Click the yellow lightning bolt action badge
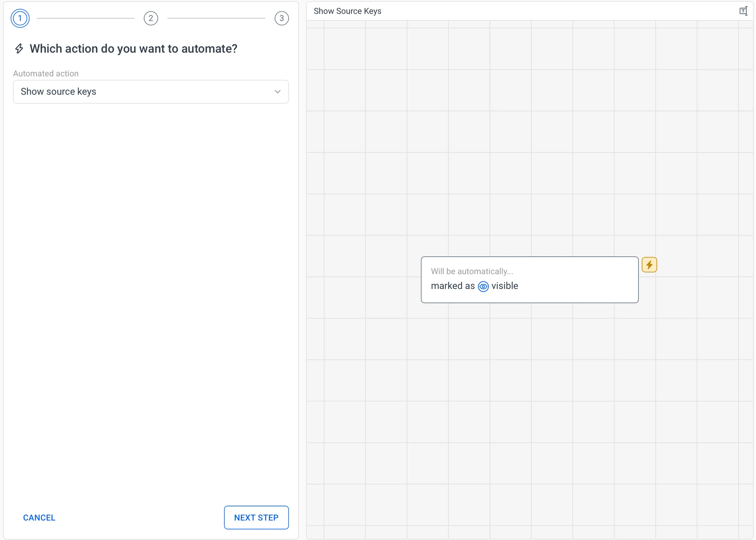 649,265
